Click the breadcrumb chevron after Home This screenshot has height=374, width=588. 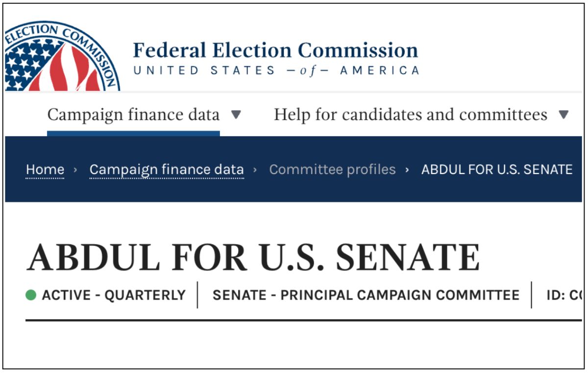tap(76, 169)
